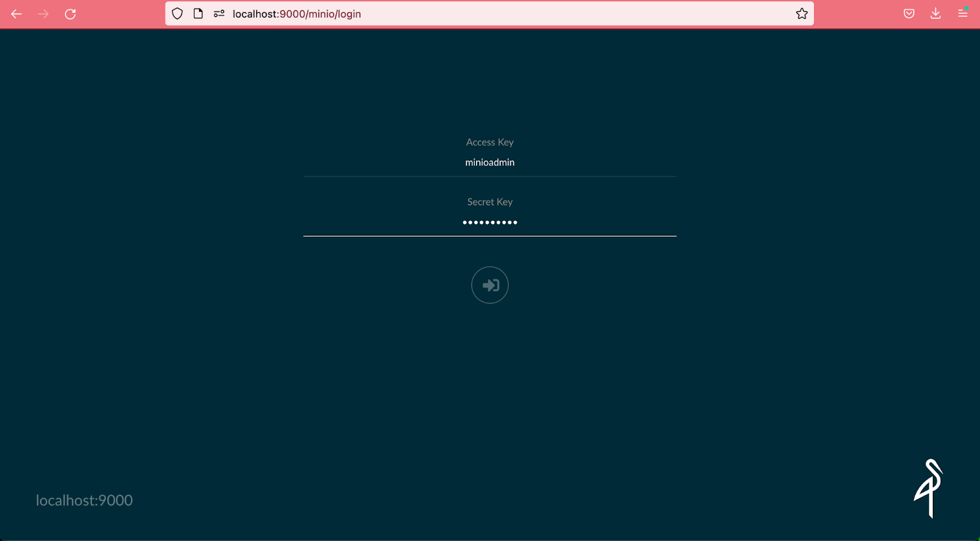Image resolution: width=980 pixels, height=541 pixels.
Task: Click the Access Key label
Action: tap(490, 142)
